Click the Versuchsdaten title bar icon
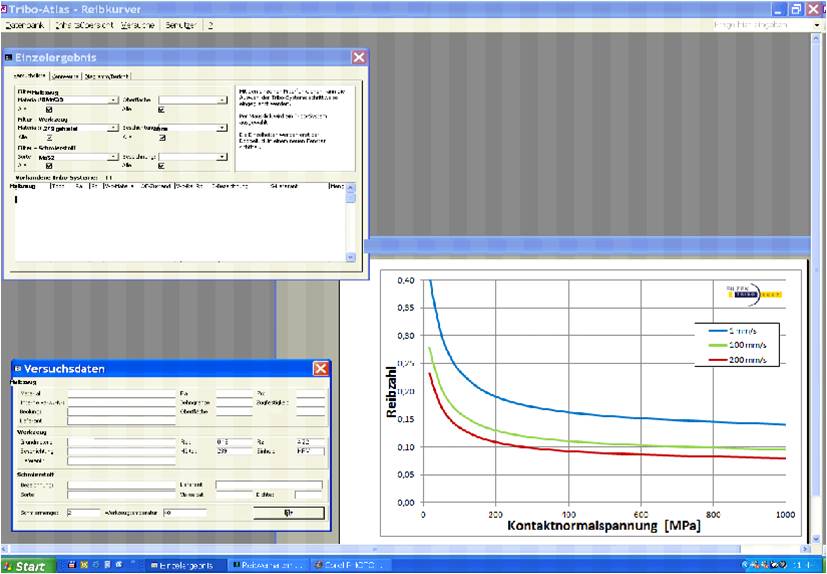The image size is (827, 574). (18, 369)
